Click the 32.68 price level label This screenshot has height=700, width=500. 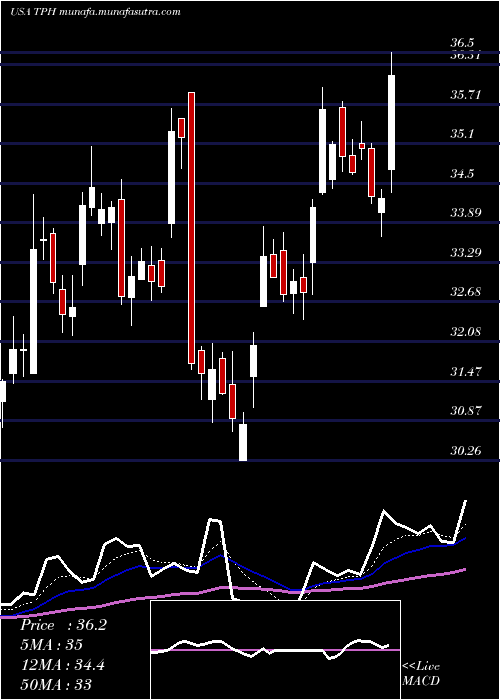pos(465,292)
